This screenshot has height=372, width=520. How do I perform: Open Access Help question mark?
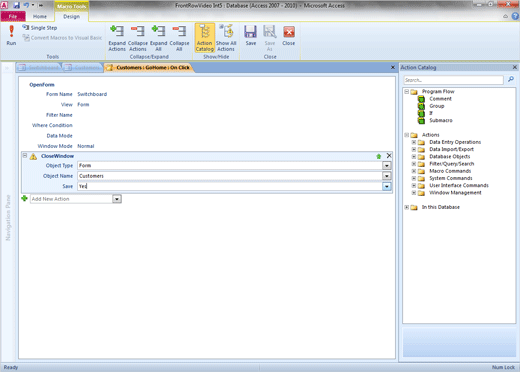coord(515,16)
